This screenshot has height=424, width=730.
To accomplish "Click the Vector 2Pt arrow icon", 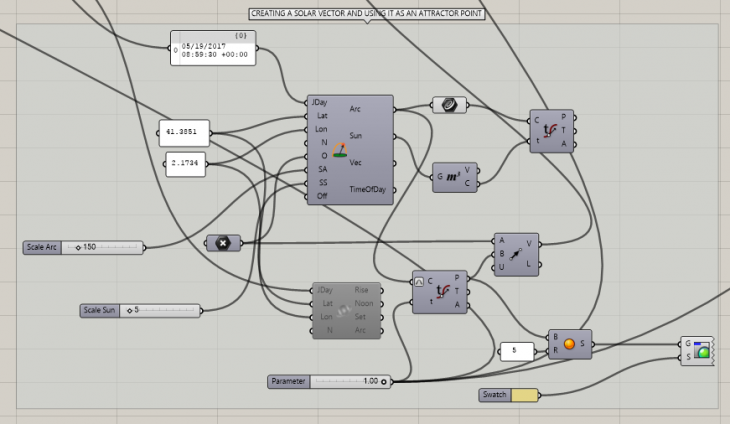I will point(516,254).
